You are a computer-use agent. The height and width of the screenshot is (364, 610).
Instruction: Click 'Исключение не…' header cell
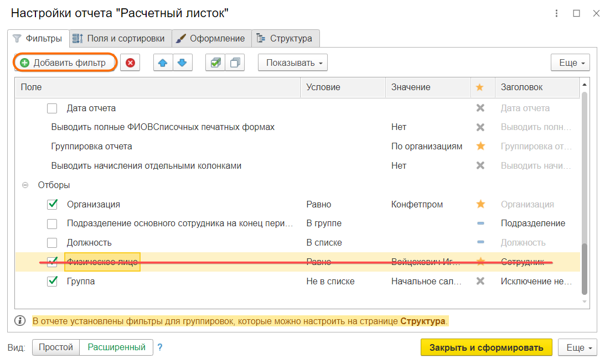[x=536, y=281]
